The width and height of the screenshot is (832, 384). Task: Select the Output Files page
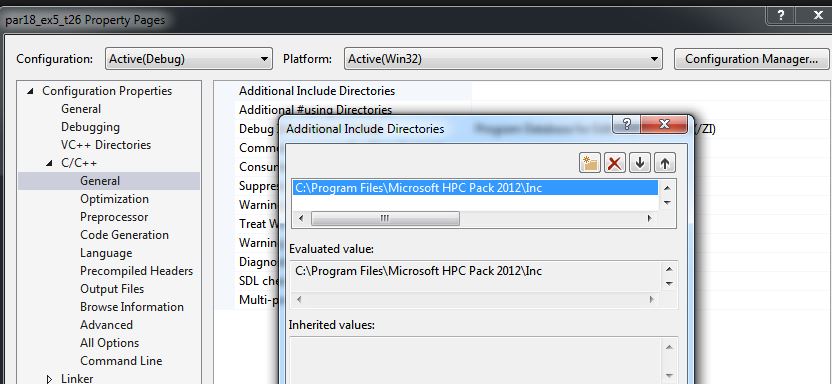click(112, 289)
